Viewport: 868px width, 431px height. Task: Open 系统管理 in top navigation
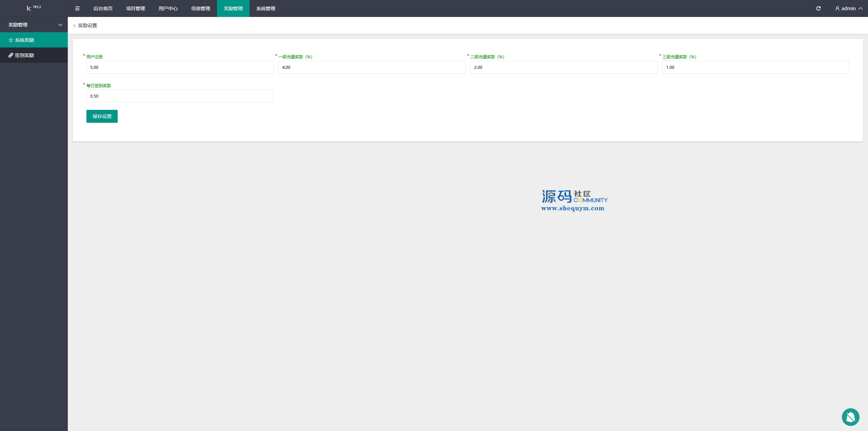click(265, 8)
